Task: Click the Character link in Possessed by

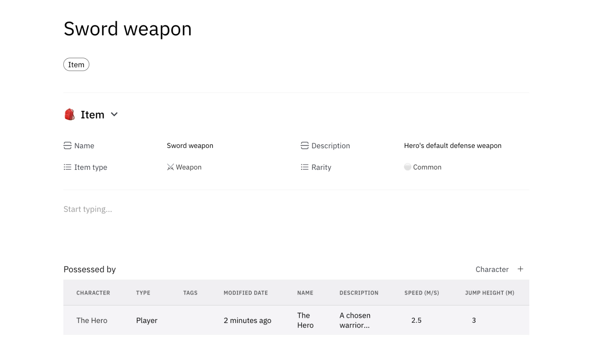Action: (492, 269)
